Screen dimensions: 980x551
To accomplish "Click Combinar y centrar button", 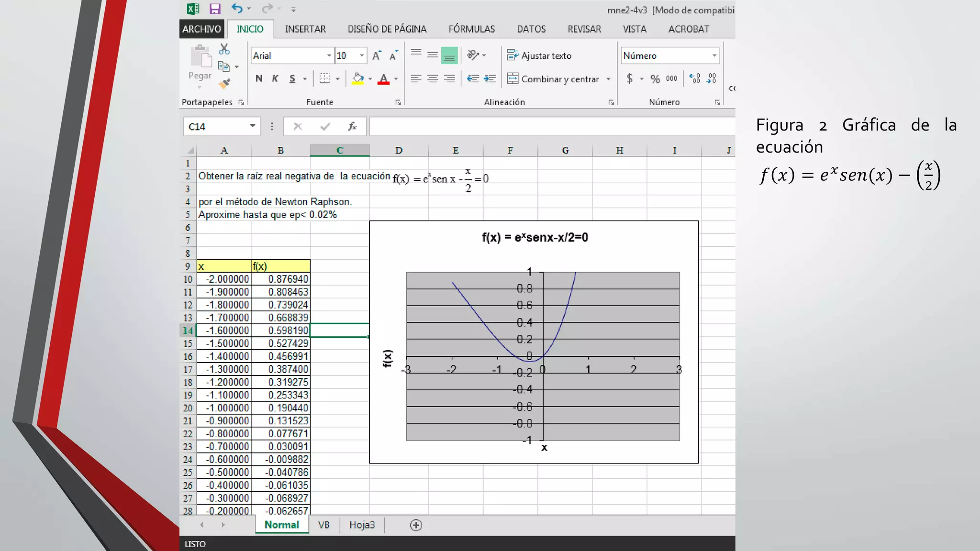I will tap(553, 79).
